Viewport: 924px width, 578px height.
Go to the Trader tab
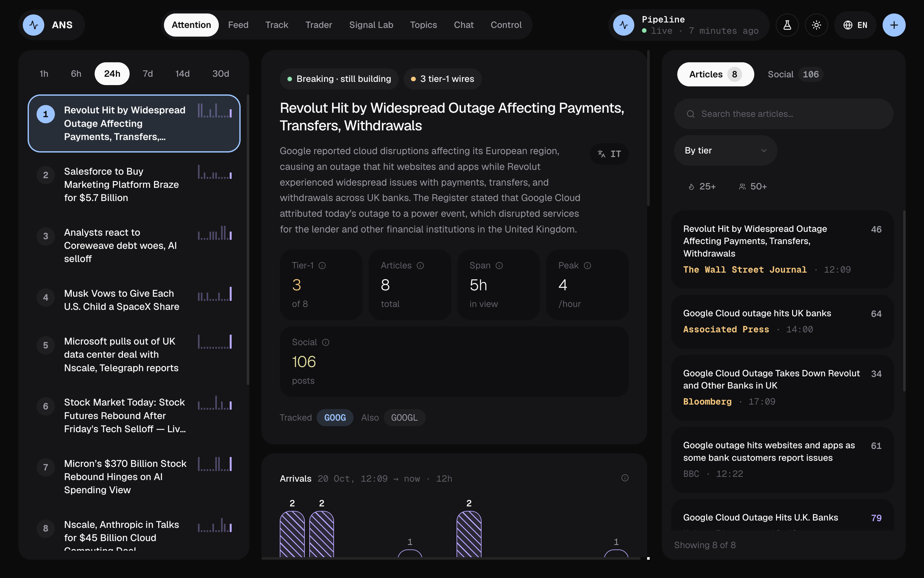(319, 25)
